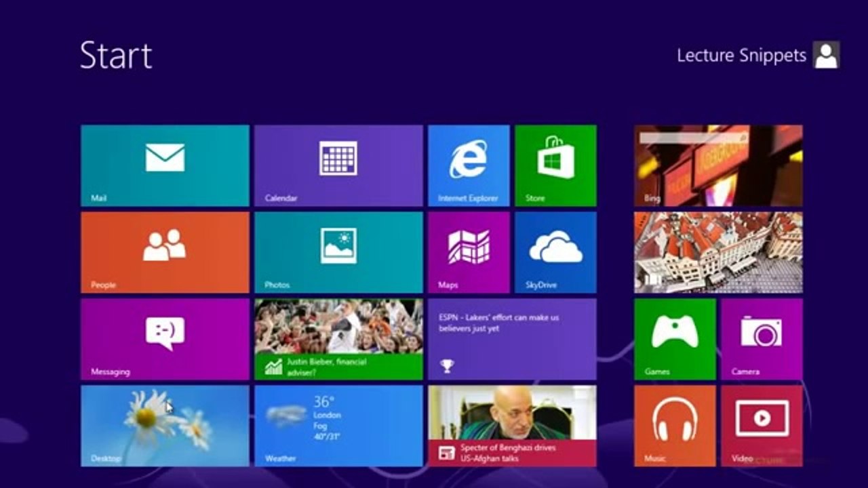Open the Weather tile showing London
The width and height of the screenshot is (868, 488).
(x=338, y=426)
